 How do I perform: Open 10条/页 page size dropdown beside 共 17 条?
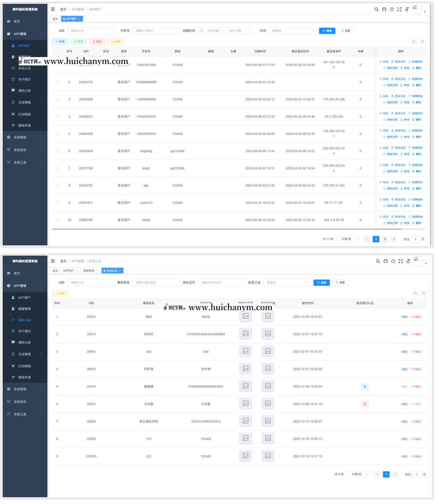click(348, 239)
